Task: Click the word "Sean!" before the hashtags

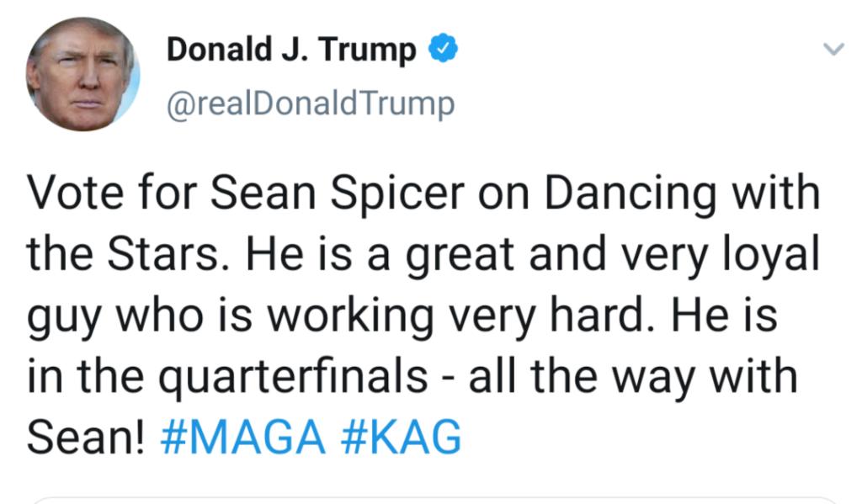Action: pos(87,437)
